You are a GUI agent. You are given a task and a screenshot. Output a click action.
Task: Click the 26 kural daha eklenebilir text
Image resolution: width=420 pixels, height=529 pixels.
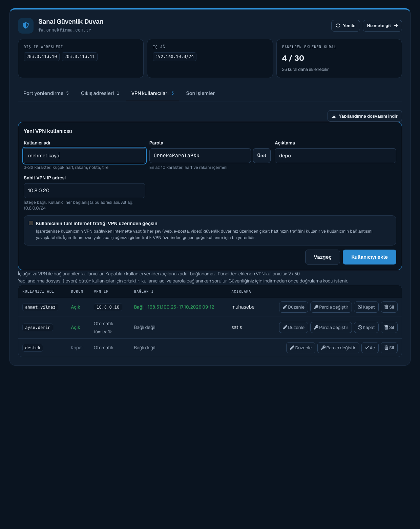coord(305,70)
